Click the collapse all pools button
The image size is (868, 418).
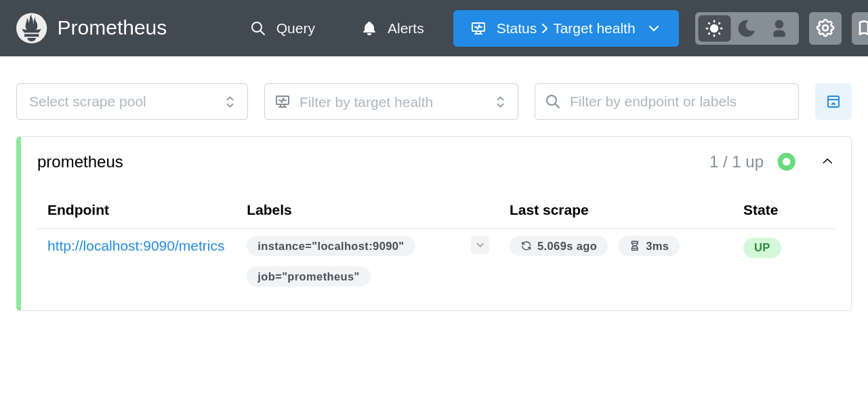(x=833, y=102)
